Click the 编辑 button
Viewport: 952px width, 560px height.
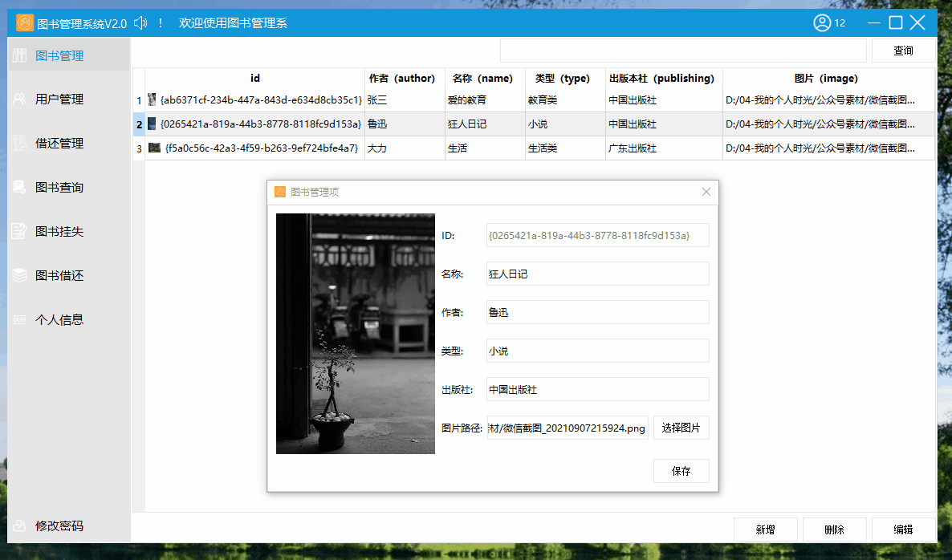904,530
